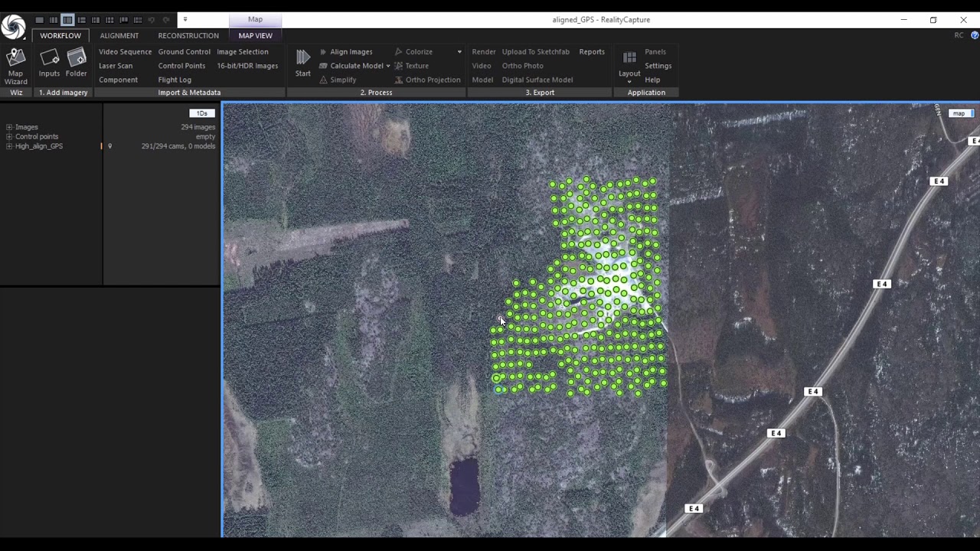980x551 pixels.
Task: Switch to the ALIGNMENT ribbon tab
Action: click(119, 35)
